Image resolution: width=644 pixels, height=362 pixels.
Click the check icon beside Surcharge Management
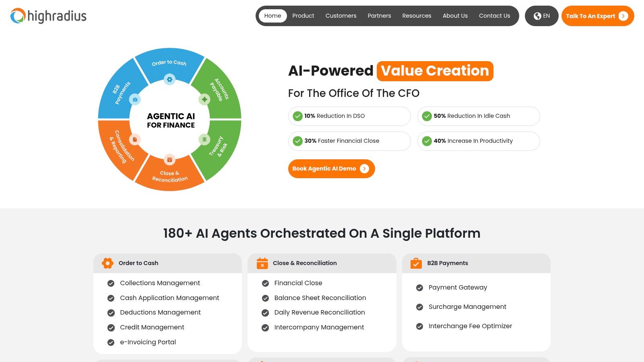(x=419, y=307)
